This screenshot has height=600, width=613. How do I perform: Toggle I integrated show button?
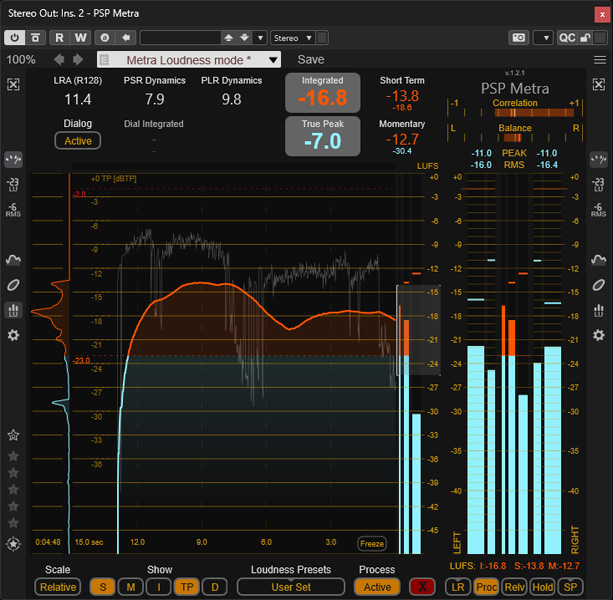tap(159, 587)
